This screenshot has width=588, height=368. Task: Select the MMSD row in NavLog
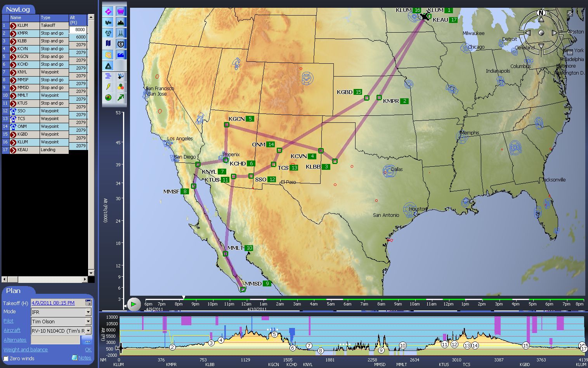tap(35, 87)
